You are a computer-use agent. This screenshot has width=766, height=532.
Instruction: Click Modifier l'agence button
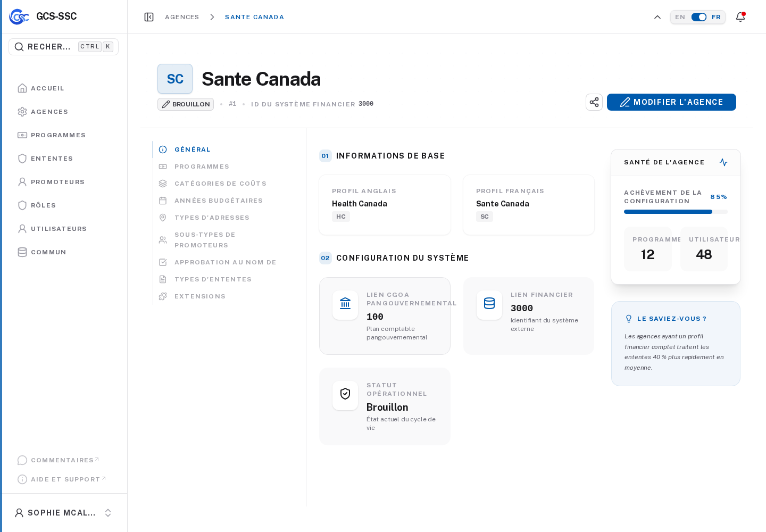click(671, 102)
